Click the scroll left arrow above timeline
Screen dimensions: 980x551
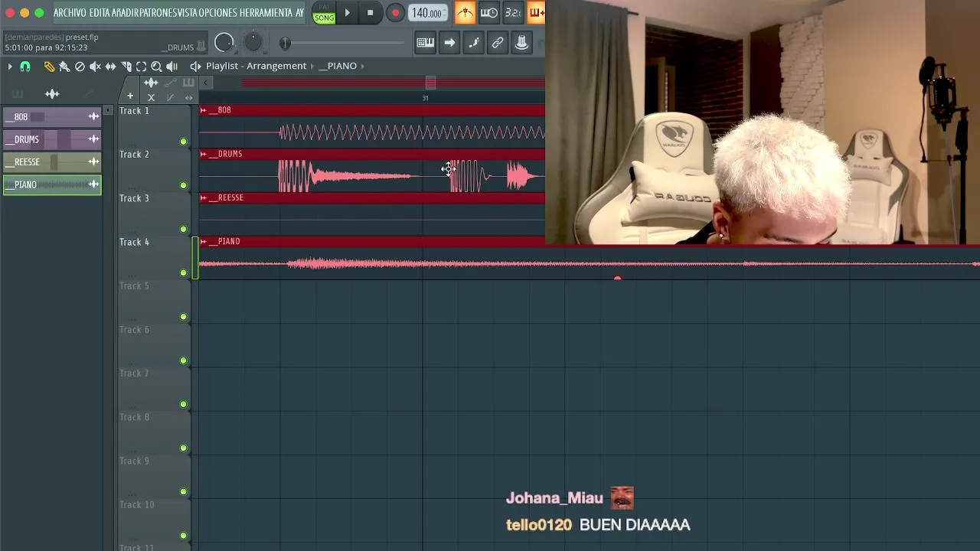click(206, 83)
